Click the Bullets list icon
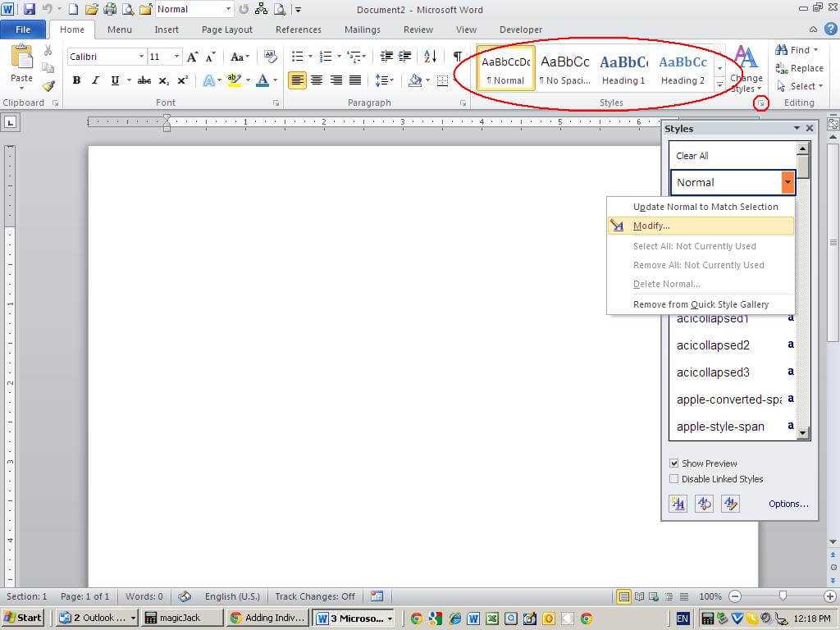 pos(297,57)
